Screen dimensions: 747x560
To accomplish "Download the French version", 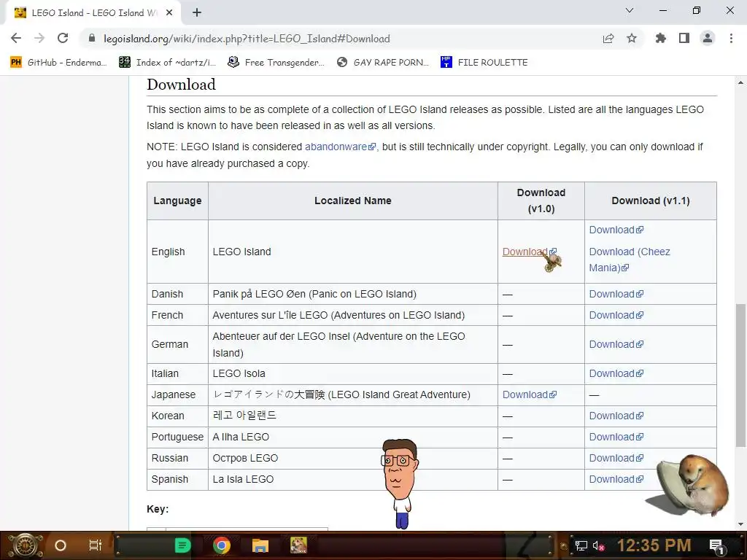I will pos(616,315).
